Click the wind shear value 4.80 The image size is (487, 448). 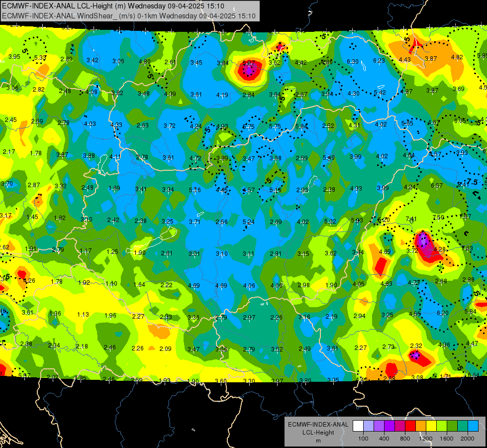145,62
